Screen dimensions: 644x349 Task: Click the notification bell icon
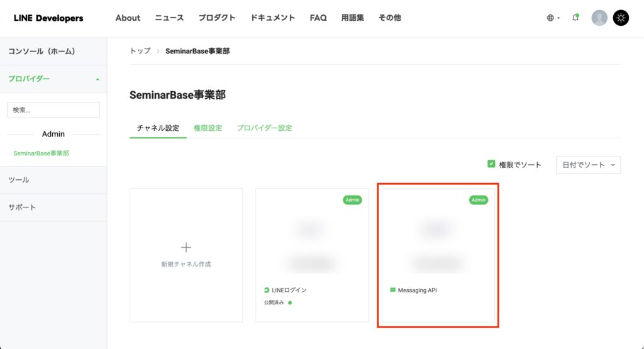tap(575, 18)
